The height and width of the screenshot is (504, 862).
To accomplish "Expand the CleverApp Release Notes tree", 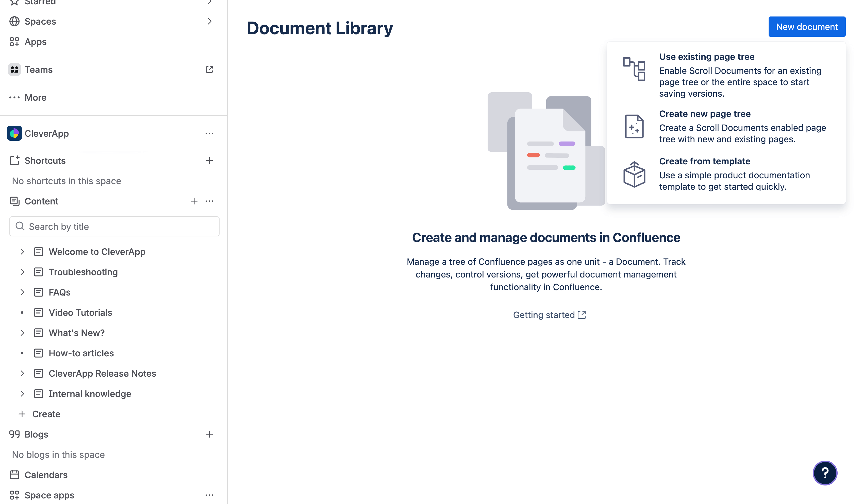I will [22, 373].
